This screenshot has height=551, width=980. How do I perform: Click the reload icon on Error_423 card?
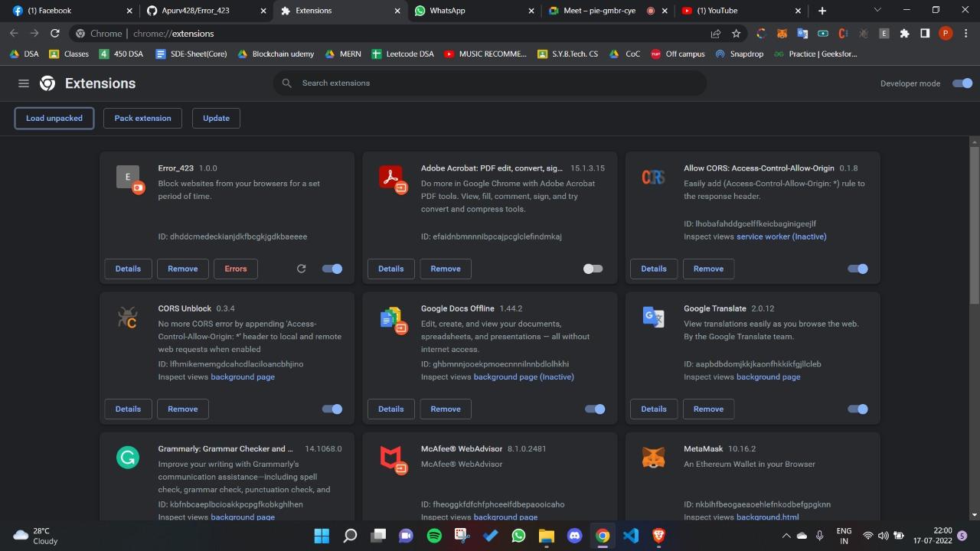(x=301, y=269)
